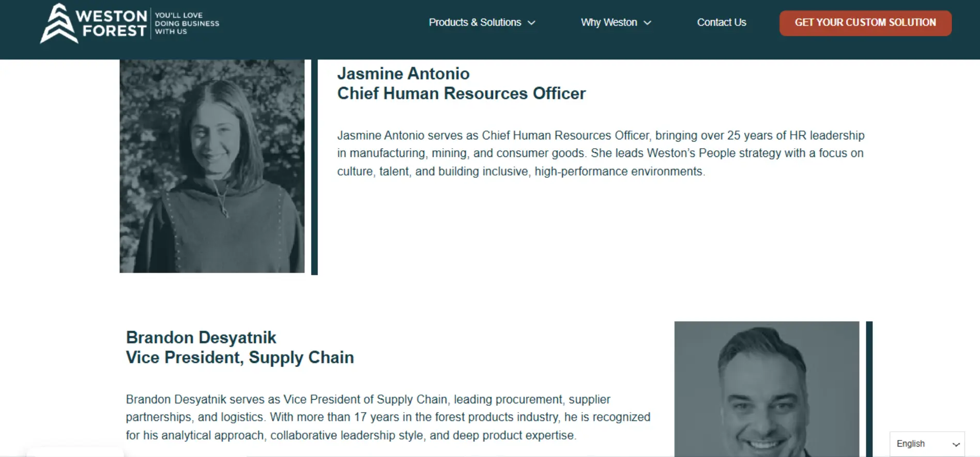
Task: Open the Why Weston menu
Action: pos(608,23)
